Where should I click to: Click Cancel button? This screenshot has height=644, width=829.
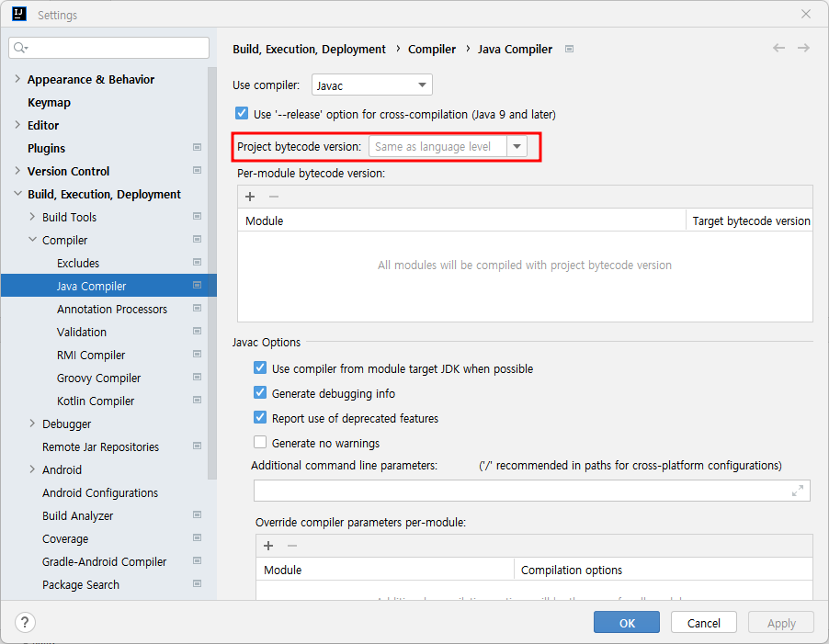[x=704, y=622]
